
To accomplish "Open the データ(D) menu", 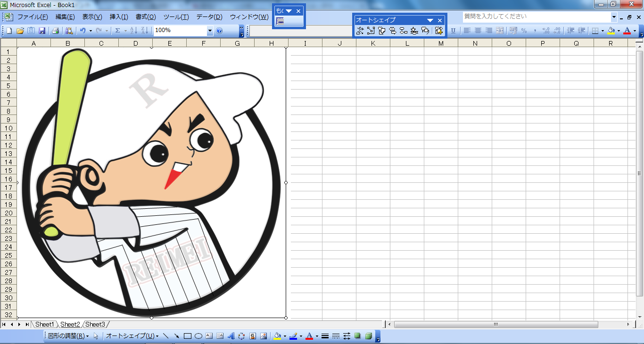I will [x=209, y=17].
